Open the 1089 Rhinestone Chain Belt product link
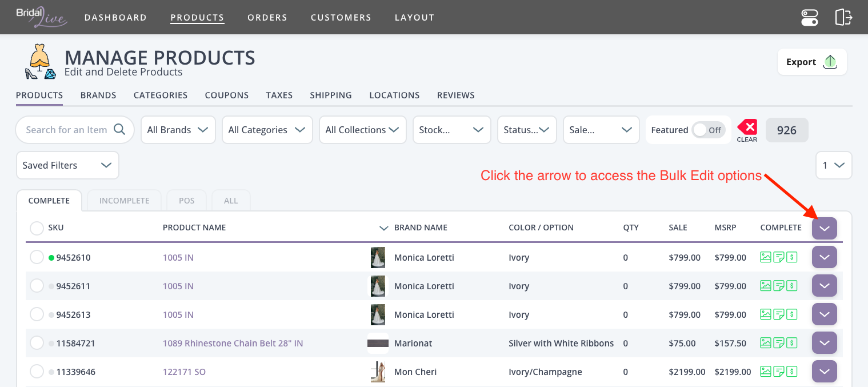868x387 pixels. (233, 344)
